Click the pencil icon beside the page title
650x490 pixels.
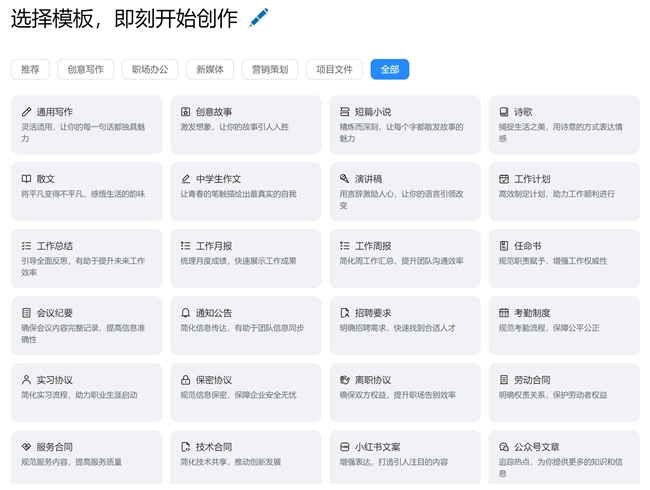(x=258, y=18)
